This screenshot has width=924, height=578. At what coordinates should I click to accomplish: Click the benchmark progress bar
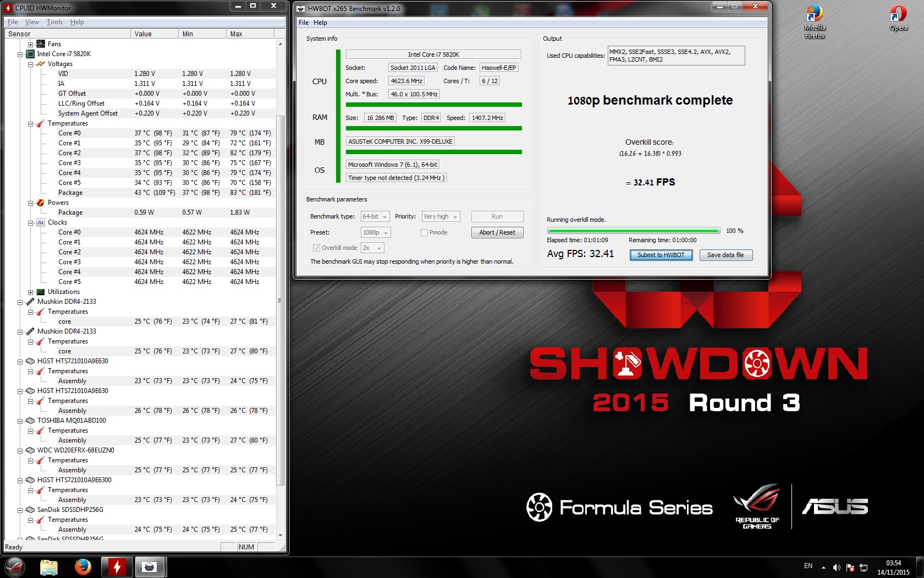(633, 231)
